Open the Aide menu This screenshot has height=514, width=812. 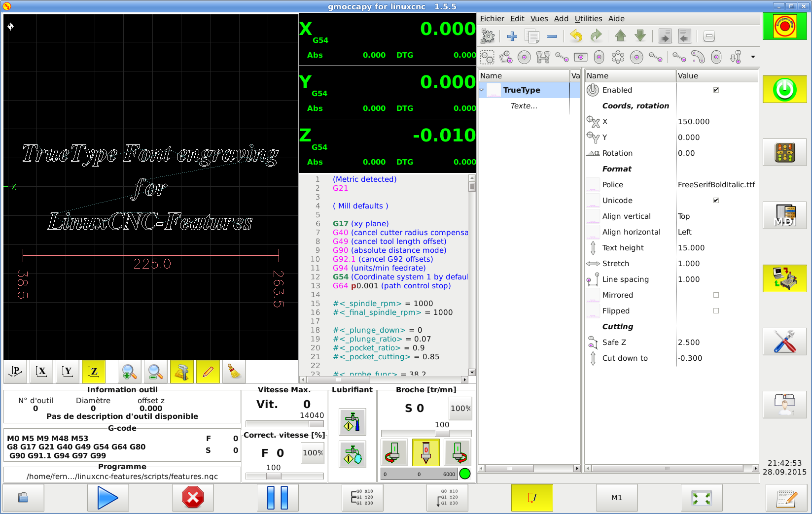[x=616, y=19]
